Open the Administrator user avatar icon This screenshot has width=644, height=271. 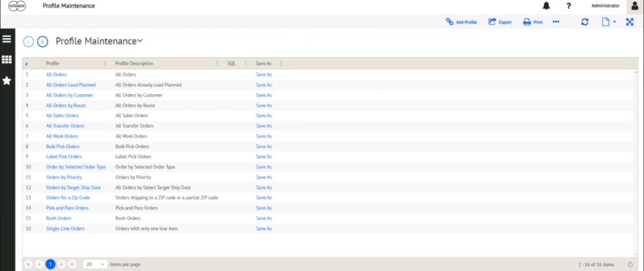pyautogui.click(x=635, y=6)
